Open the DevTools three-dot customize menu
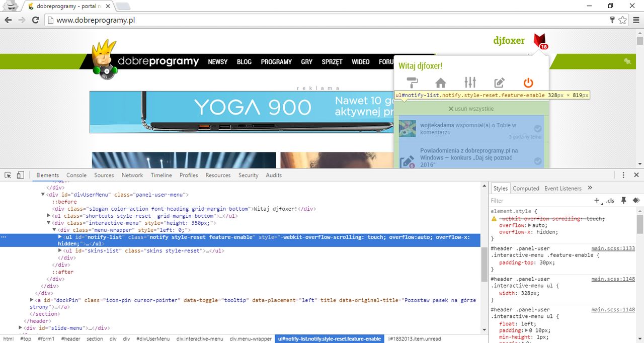Viewport: 644px width, 343px height. 623,175
